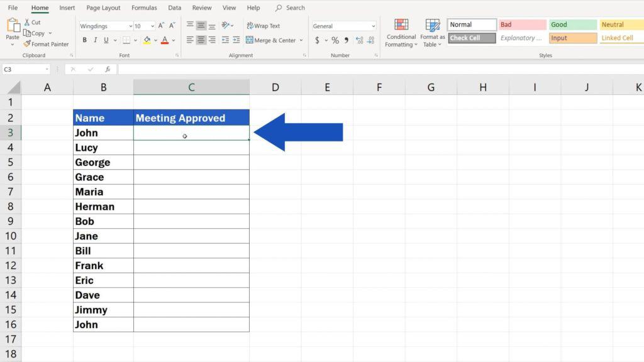Screen dimensions: 644x362
Task: Decrease decimal places
Action: click(x=371, y=40)
